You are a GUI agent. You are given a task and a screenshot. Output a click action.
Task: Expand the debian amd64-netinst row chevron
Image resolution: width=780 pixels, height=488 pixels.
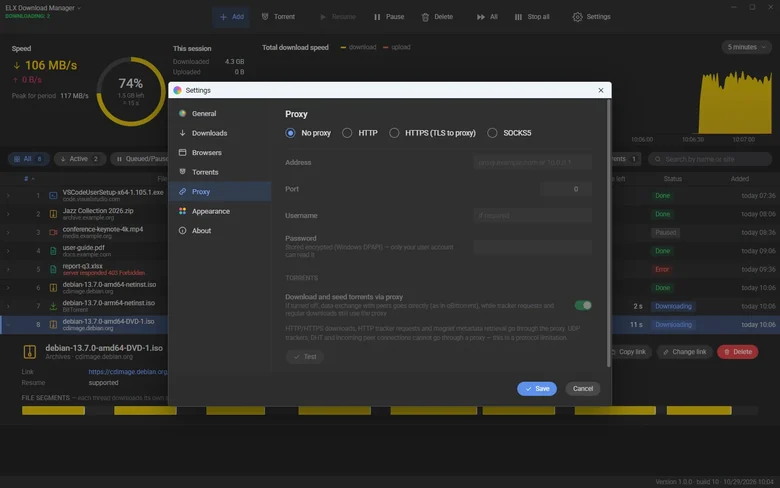pyautogui.click(x=8, y=288)
